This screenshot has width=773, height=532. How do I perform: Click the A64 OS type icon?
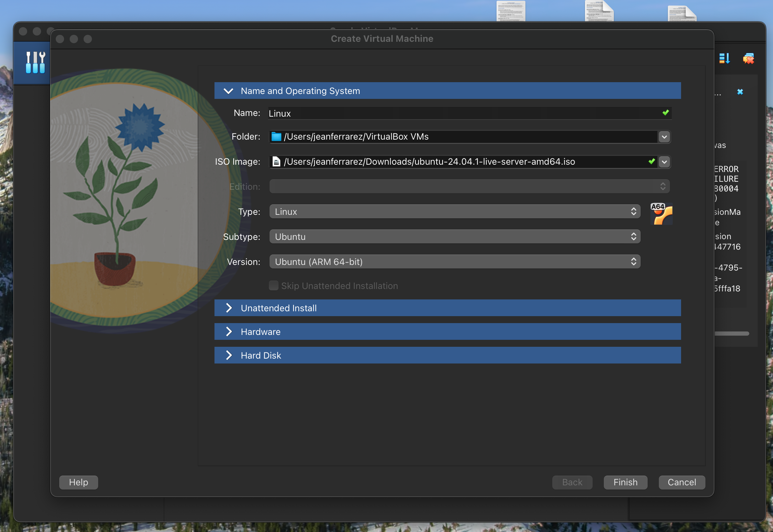(x=661, y=214)
